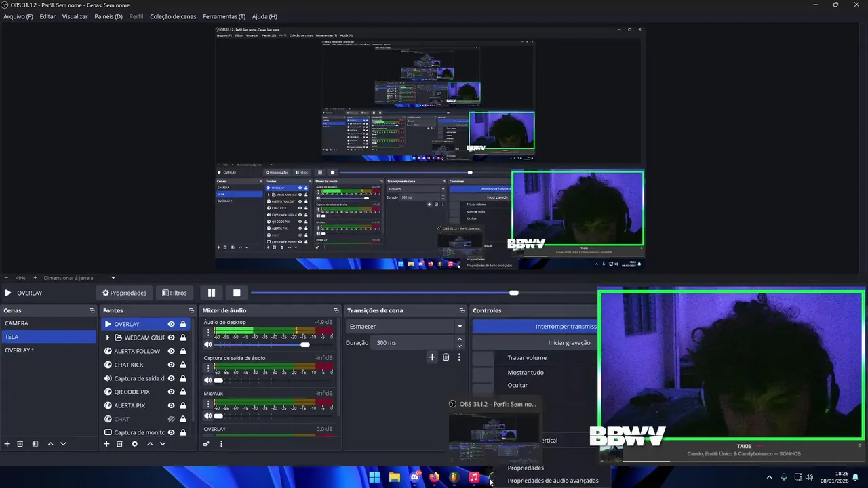Delete selected scene with trash icon
The image size is (868, 488).
pyautogui.click(x=20, y=444)
